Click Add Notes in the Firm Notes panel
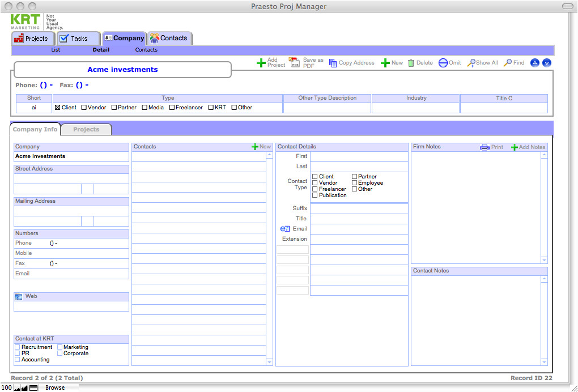Viewport: 578px width, 392px height. [x=528, y=147]
